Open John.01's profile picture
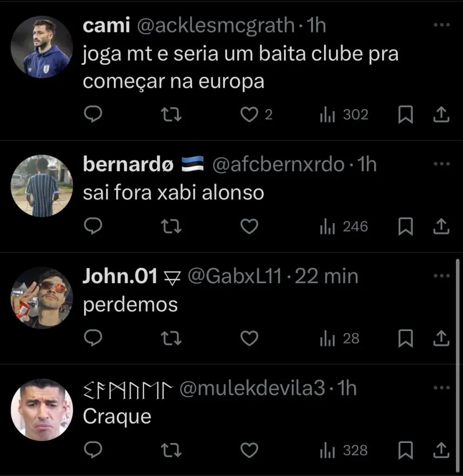This screenshot has width=463, height=476. [41, 298]
